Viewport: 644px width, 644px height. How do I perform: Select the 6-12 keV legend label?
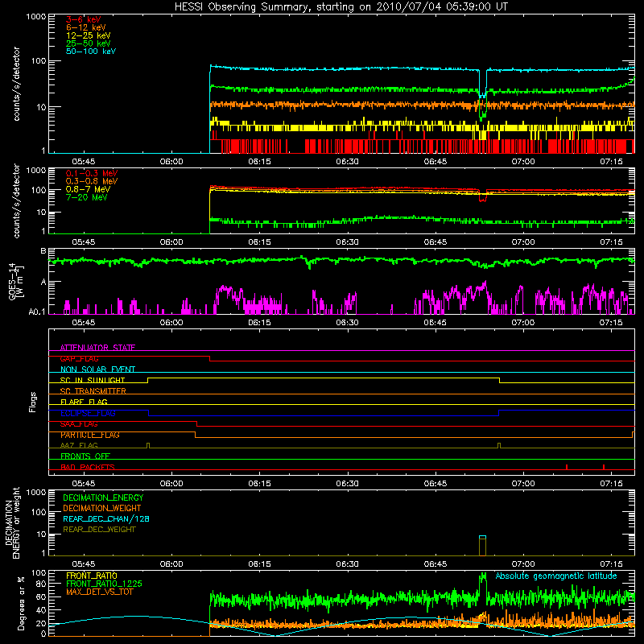pos(85,27)
